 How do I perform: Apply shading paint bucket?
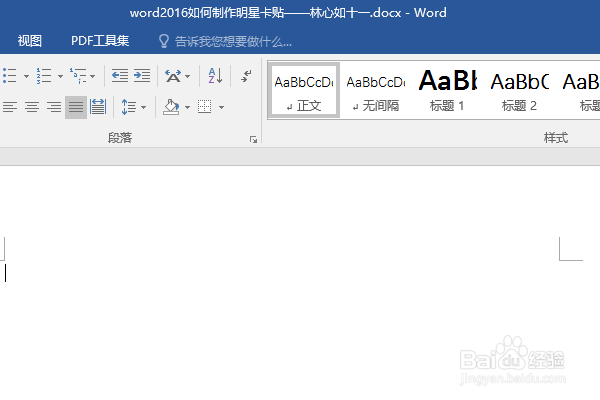[x=171, y=107]
